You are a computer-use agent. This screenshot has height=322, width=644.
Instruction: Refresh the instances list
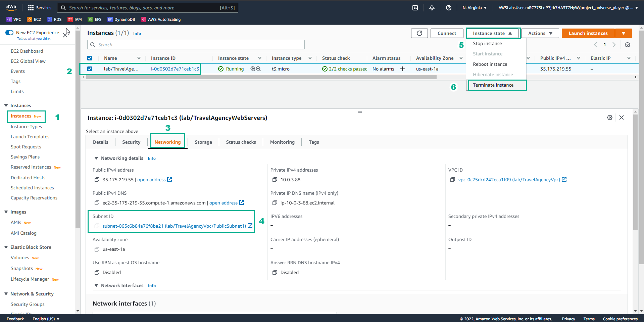pos(419,33)
